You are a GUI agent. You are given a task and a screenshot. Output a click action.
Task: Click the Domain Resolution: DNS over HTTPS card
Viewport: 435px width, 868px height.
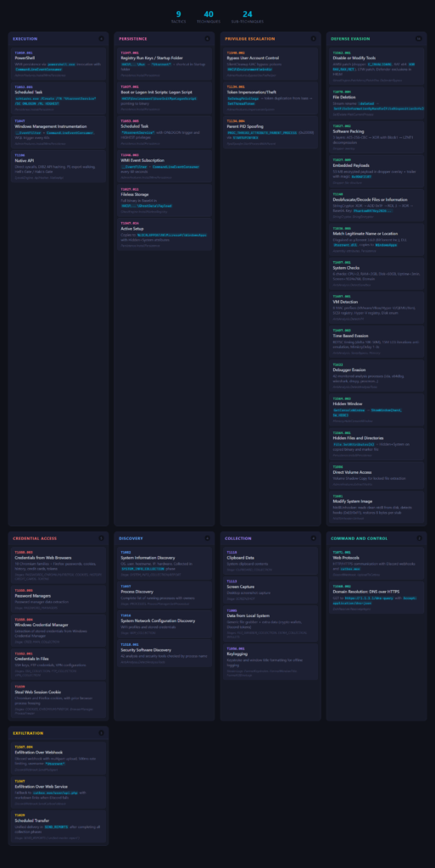coord(376,598)
